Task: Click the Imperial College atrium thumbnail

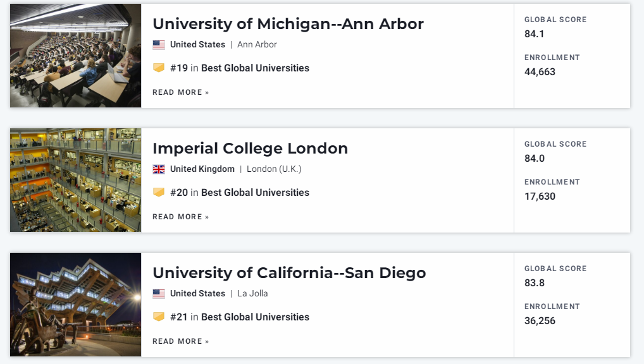Action: tap(75, 180)
